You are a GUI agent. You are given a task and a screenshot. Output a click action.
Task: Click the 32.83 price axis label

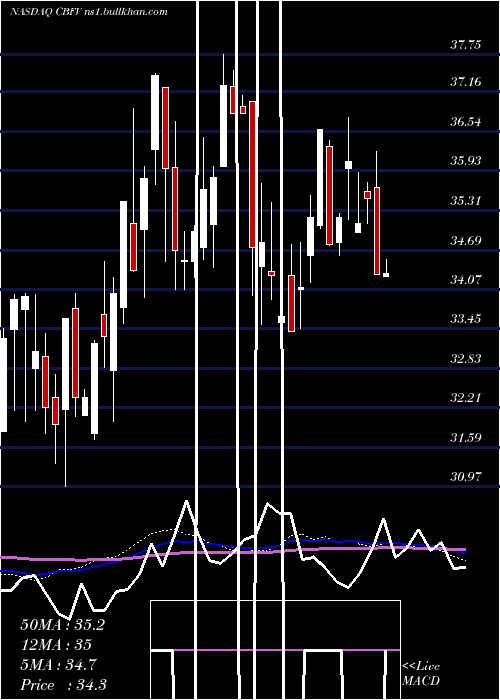[466, 358]
